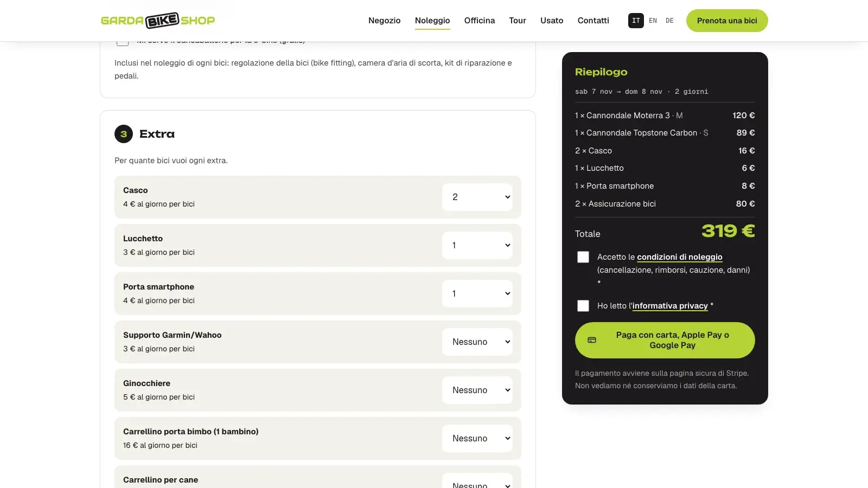Open the Porta smartphone quantity dropdown

coord(477,293)
